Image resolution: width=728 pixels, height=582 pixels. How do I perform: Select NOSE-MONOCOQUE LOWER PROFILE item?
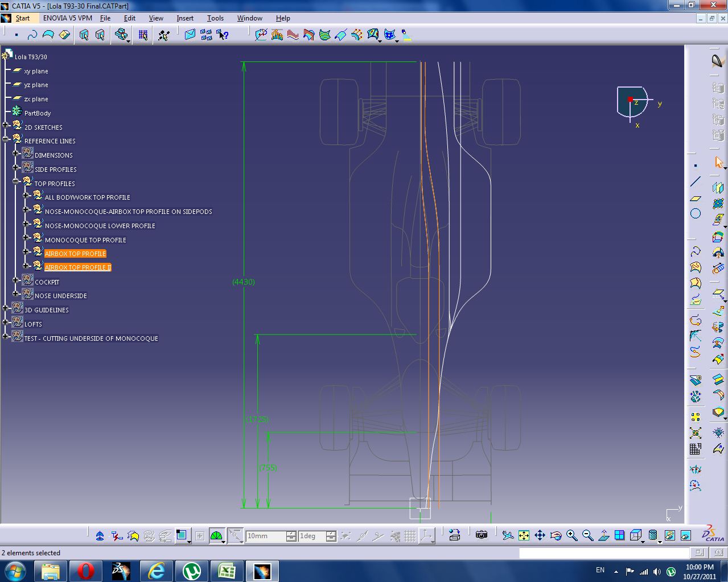(100, 226)
